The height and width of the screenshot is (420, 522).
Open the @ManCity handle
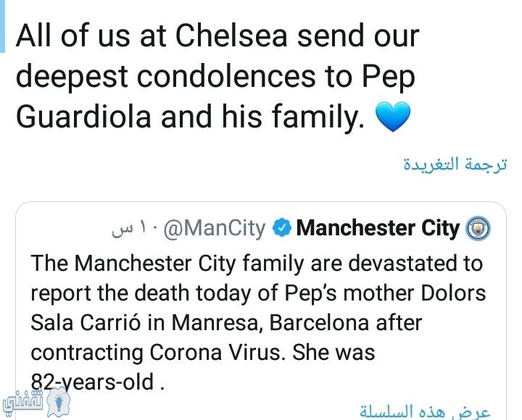pos(215,228)
